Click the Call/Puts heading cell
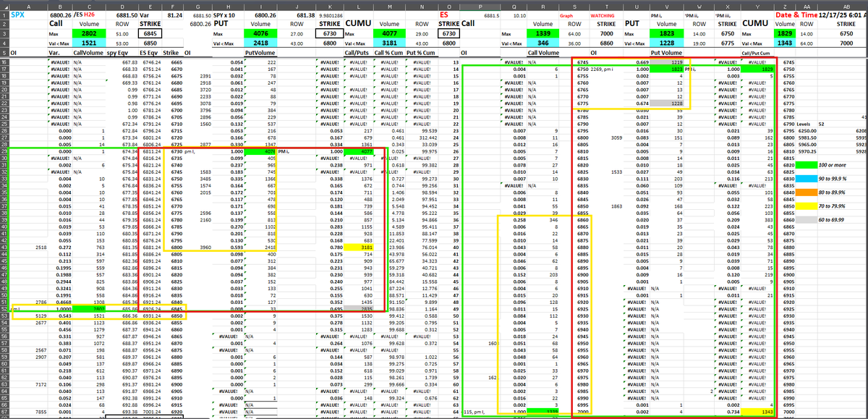The height and width of the screenshot is (419, 868). point(359,53)
